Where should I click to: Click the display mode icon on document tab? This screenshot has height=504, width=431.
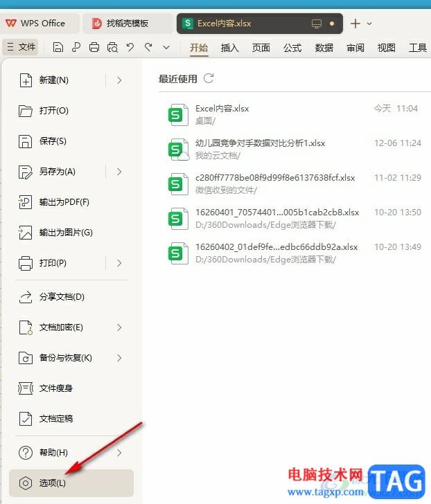317,24
